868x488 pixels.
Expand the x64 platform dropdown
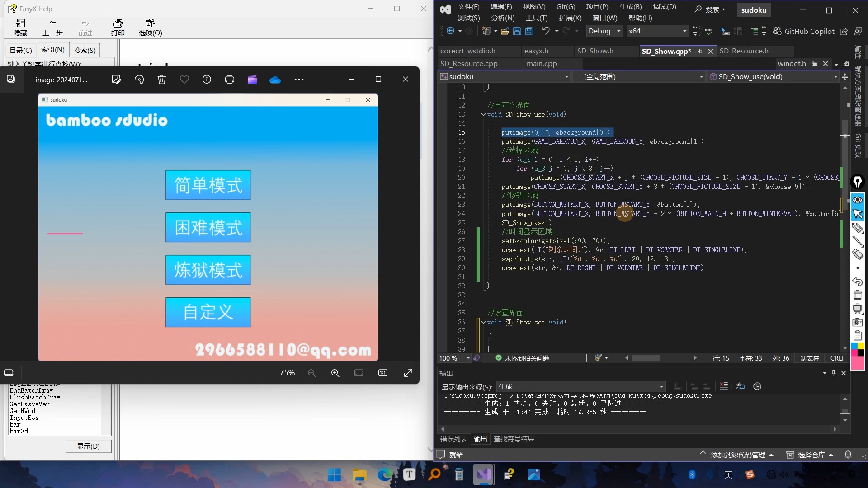684,31
